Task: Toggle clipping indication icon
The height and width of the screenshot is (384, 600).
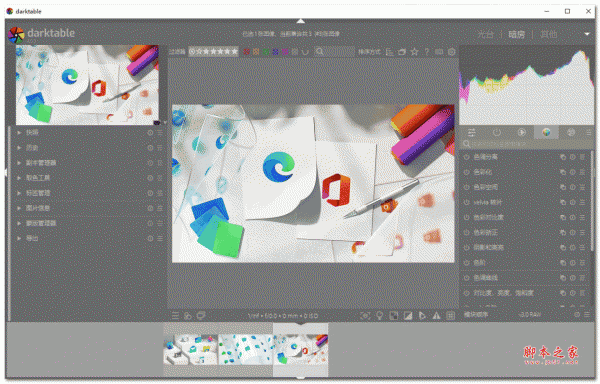Action: tap(408, 316)
